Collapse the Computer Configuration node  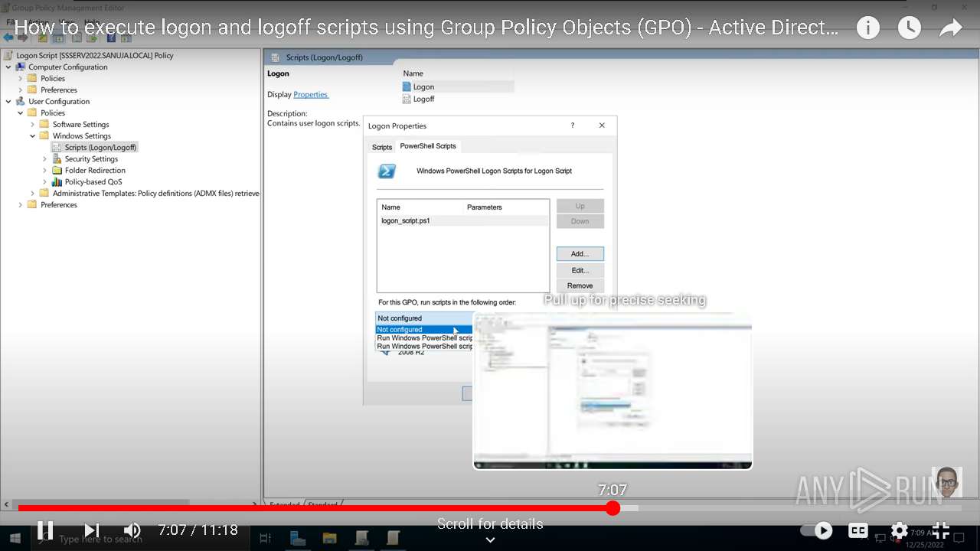(8, 67)
